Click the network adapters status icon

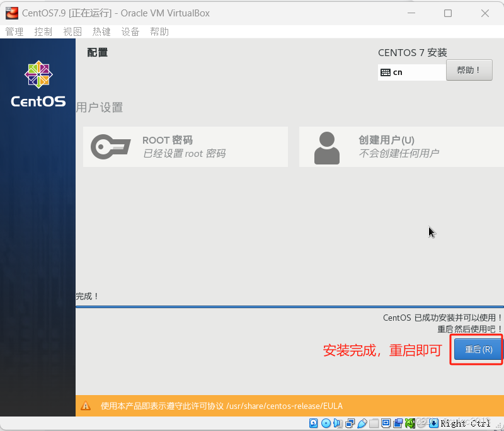[350, 423]
